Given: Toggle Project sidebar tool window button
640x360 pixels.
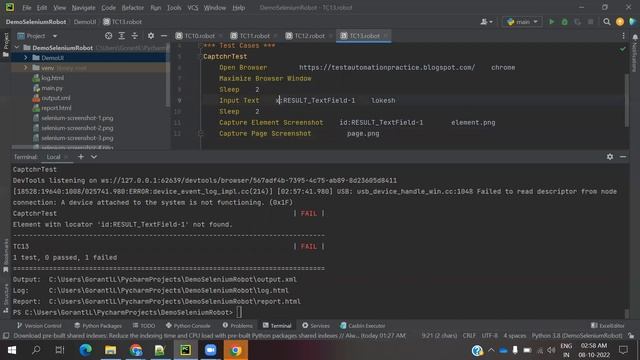Looking at the screenshot, I should (x=6, y=44).
